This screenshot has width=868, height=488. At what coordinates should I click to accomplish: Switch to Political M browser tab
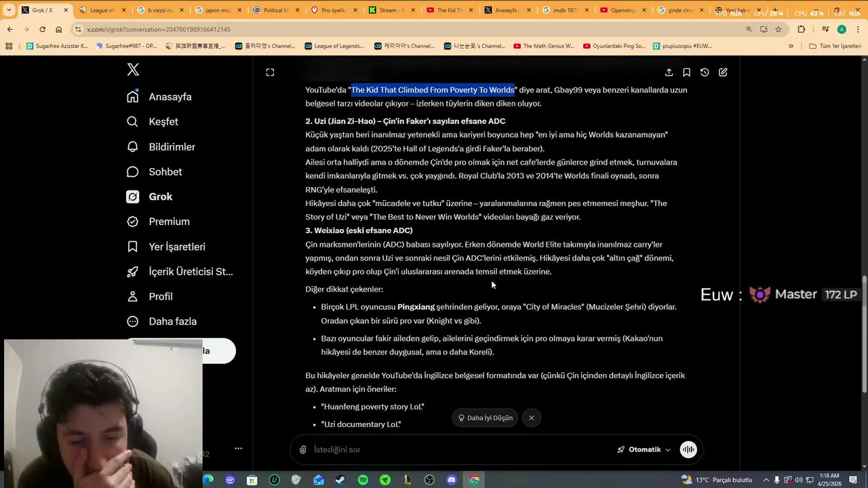(276, 10)
